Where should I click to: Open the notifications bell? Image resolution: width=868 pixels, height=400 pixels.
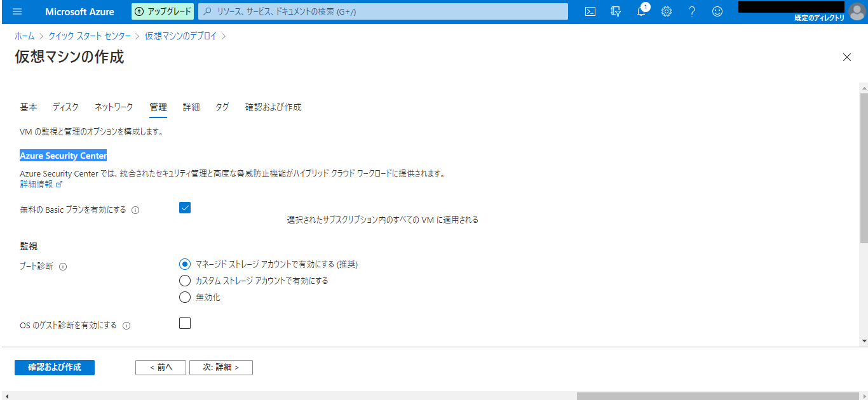click(641, 11)
